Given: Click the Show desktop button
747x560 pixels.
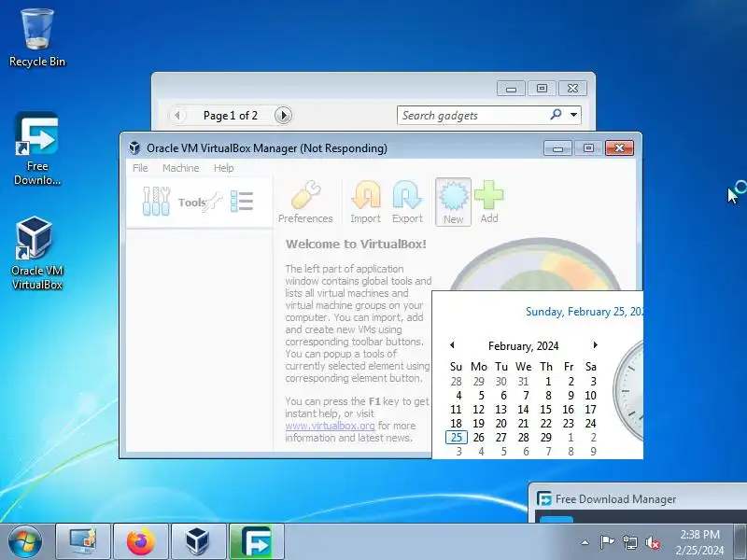Looking at the screenshot, I should tap(740, 541).
